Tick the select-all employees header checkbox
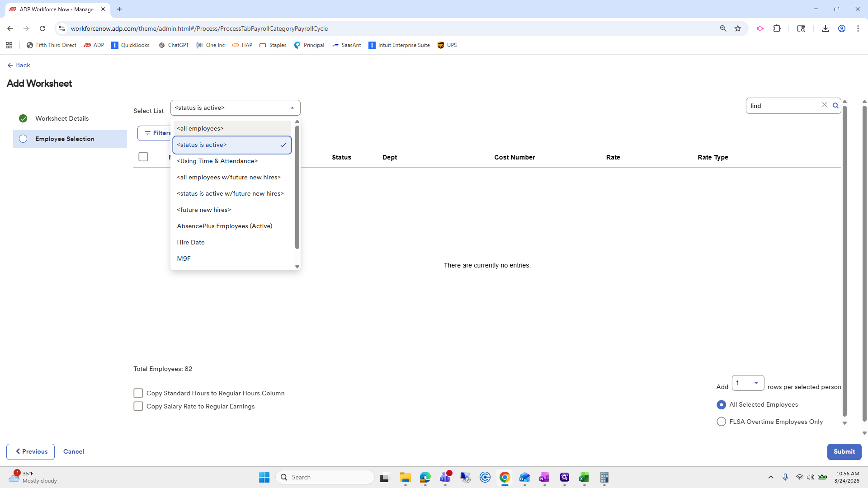This screenshot has width=868, height=488. [143, 157]
